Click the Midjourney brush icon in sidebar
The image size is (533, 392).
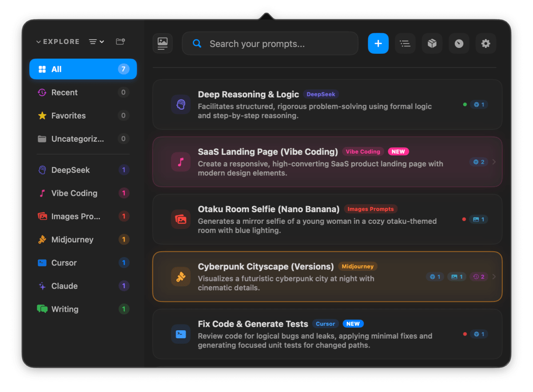click(x=42, y=240)
